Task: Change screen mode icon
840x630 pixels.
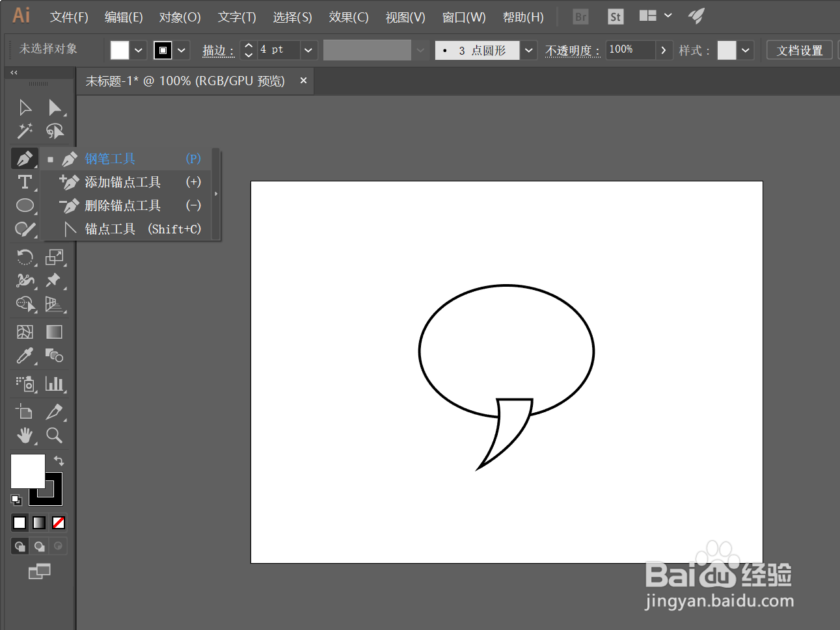Action: click(39, 571)
